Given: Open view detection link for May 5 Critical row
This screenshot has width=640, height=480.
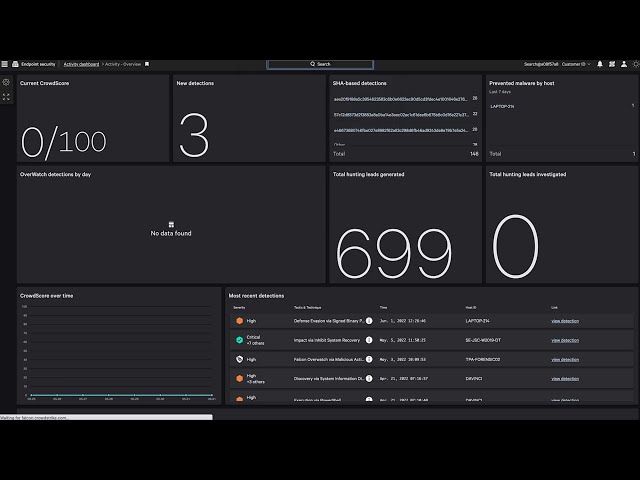Looking at the screenshot, I should 565,340.
